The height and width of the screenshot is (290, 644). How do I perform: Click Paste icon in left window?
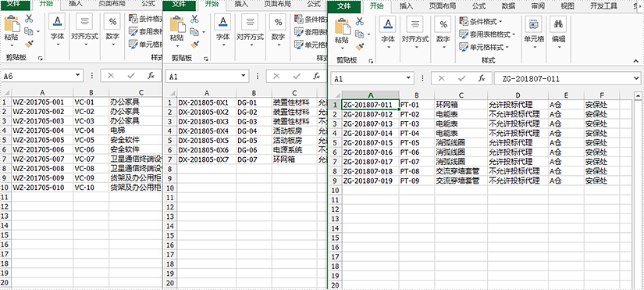pos(12,24)
